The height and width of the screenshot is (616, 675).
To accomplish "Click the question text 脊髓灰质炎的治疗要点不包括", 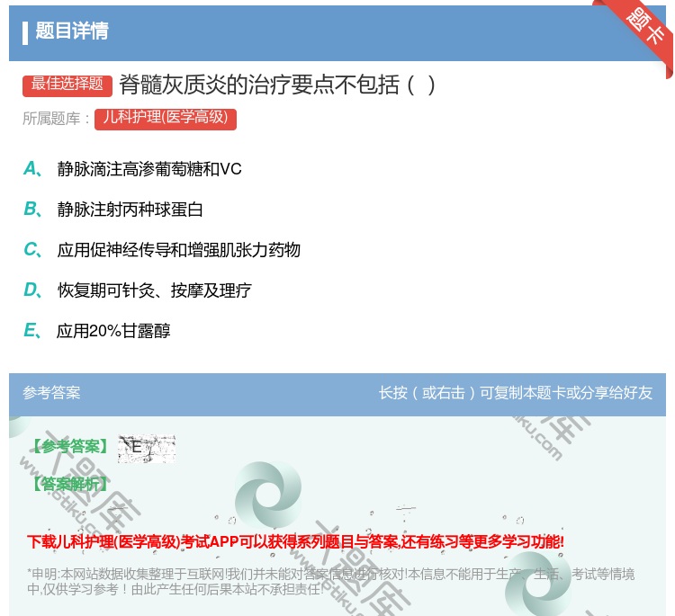I will tap(277, 85).
